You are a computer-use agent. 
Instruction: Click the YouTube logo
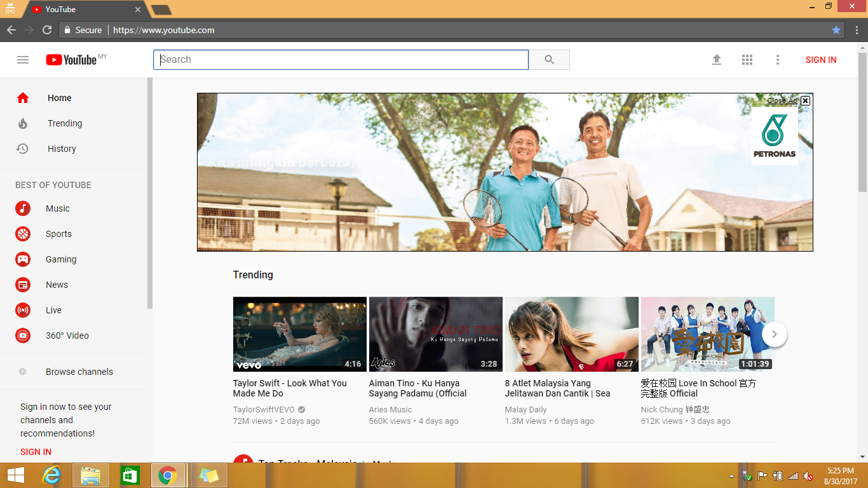pos(72,60)
